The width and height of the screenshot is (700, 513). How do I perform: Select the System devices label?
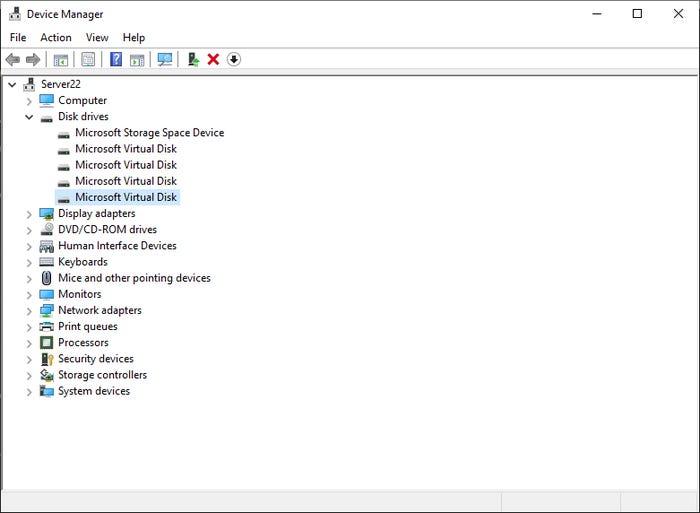tap(94, 391)
